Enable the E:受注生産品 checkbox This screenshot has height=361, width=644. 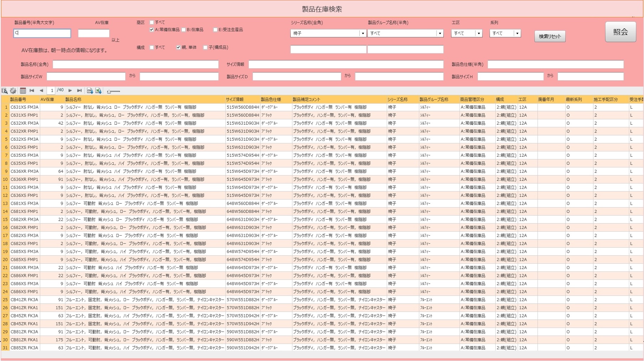[215, 30]
